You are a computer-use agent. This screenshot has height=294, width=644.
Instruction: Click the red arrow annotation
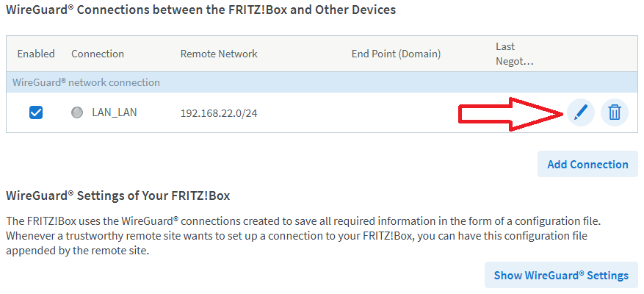click(511, 115)
